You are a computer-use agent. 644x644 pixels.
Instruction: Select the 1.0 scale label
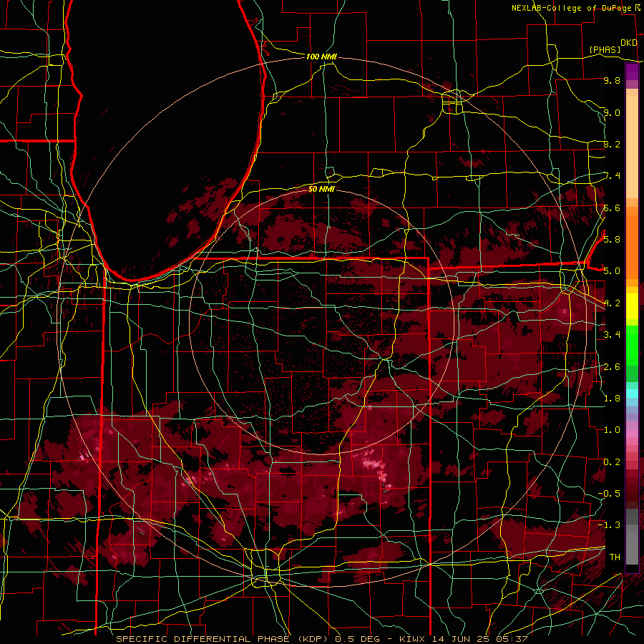pos(612,429)
